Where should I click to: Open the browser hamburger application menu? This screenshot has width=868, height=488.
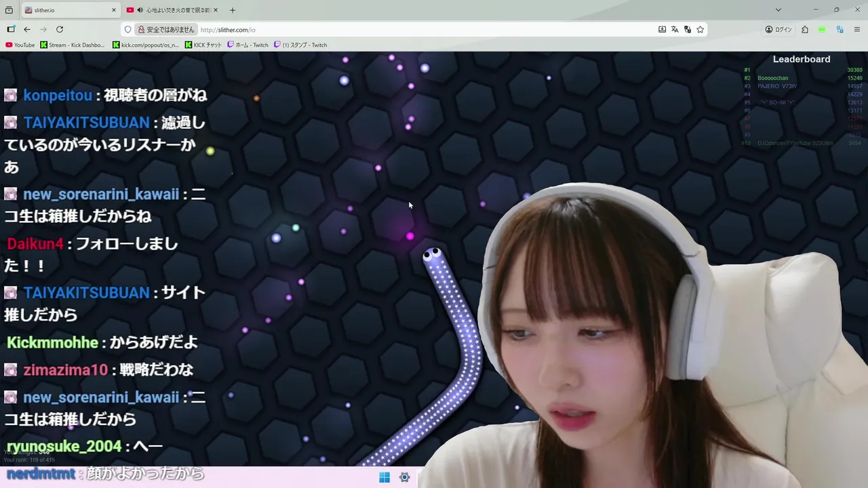coord(857,29)
